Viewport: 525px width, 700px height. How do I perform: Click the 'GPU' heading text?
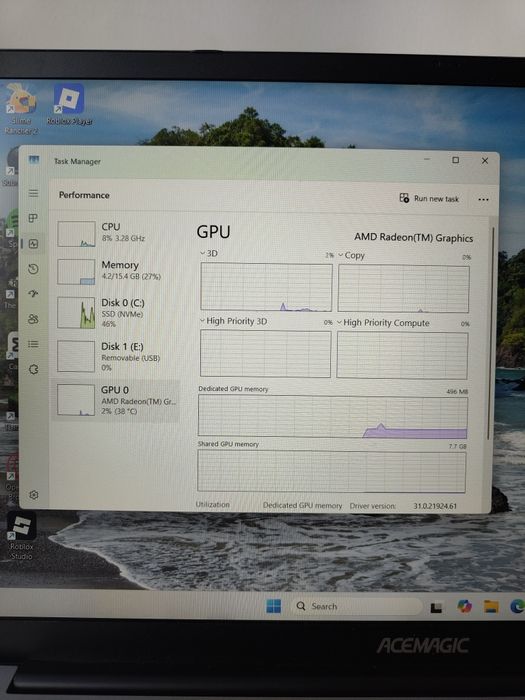(213, 232)
